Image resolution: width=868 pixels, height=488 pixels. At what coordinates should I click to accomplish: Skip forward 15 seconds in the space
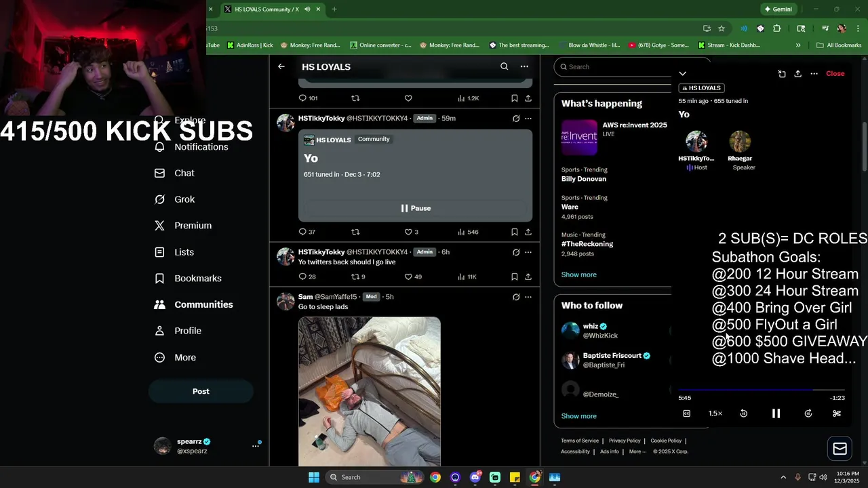coord(808,413)
